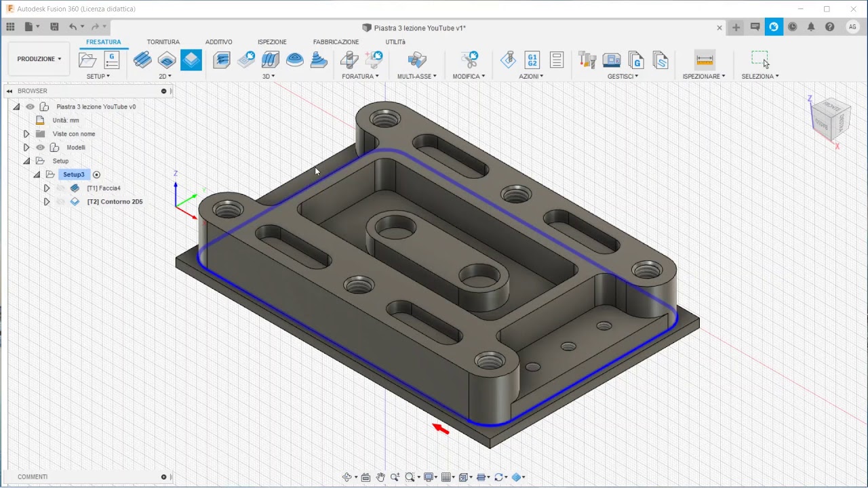Close the Piastra 3 lezione YouTube document tab
This screenshot has width=868, height=488.
click(x=719, y=28)
